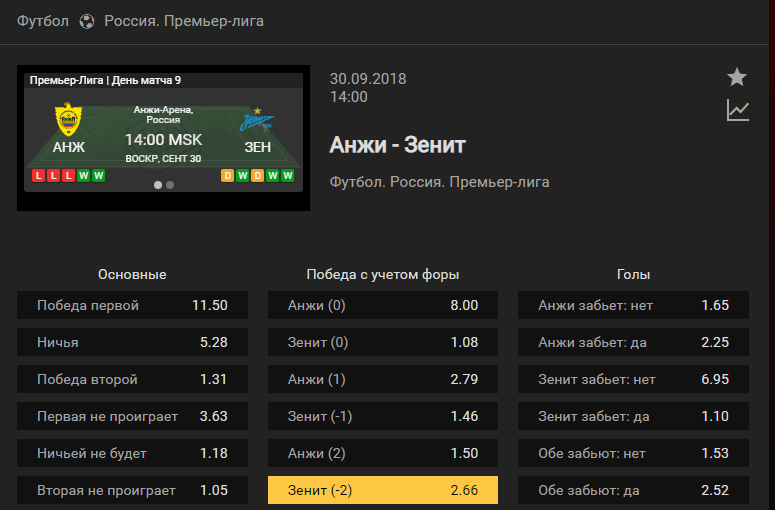The width and height of the screenshot is (775, 510).
Task: Click the 14:00 MSK kickoff time
Action: 164,140
